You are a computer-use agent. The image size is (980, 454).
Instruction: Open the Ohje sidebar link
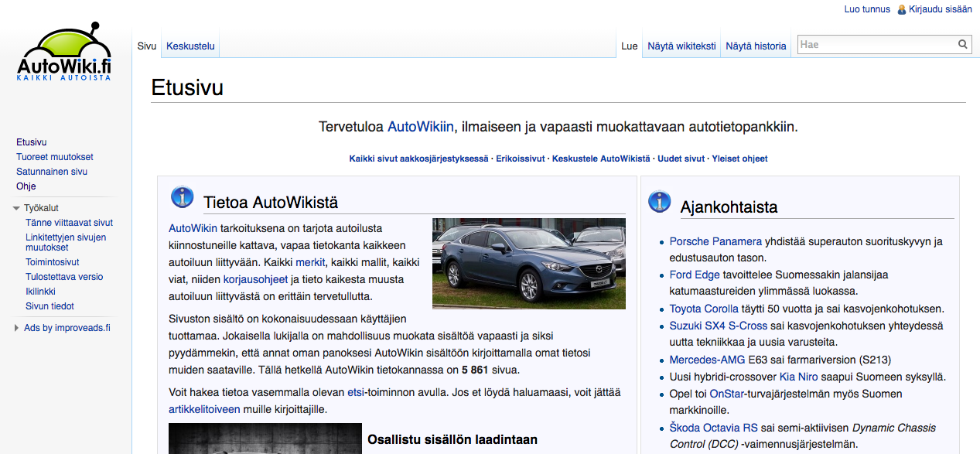pos(26,186)
